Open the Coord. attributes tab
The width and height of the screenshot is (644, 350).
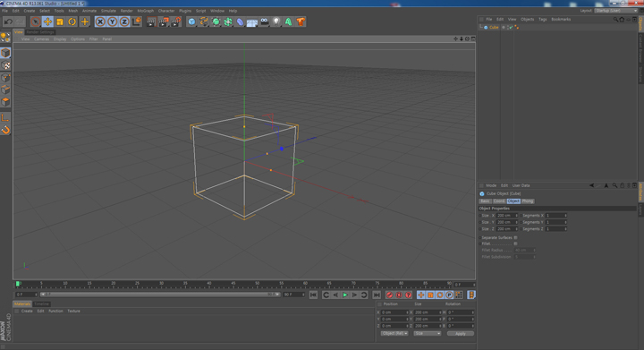pyautogui.click(x=499, y=201)
